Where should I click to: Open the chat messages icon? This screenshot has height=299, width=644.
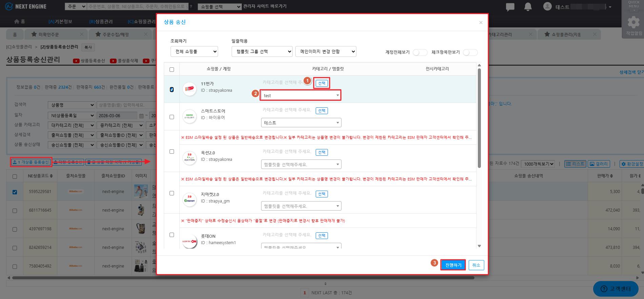coord(510,7)
